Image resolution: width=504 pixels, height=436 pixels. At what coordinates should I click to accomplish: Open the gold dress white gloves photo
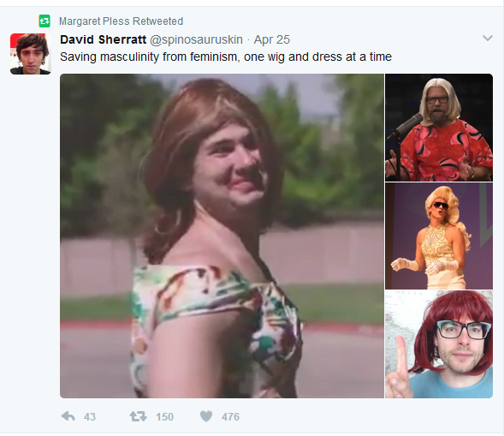(439, 236)
